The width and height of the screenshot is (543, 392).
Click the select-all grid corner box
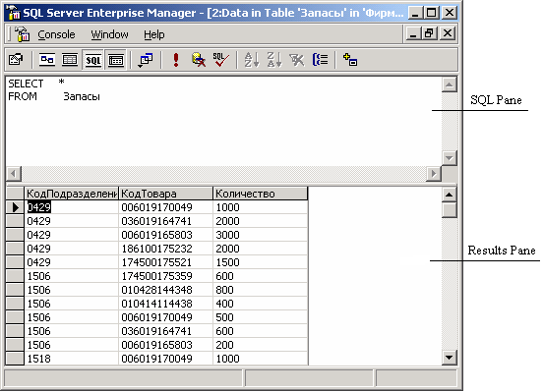(15, 194)
